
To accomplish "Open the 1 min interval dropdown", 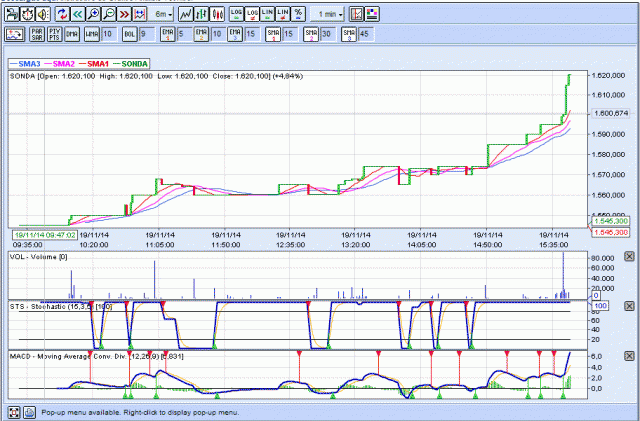I will (327, 14).
